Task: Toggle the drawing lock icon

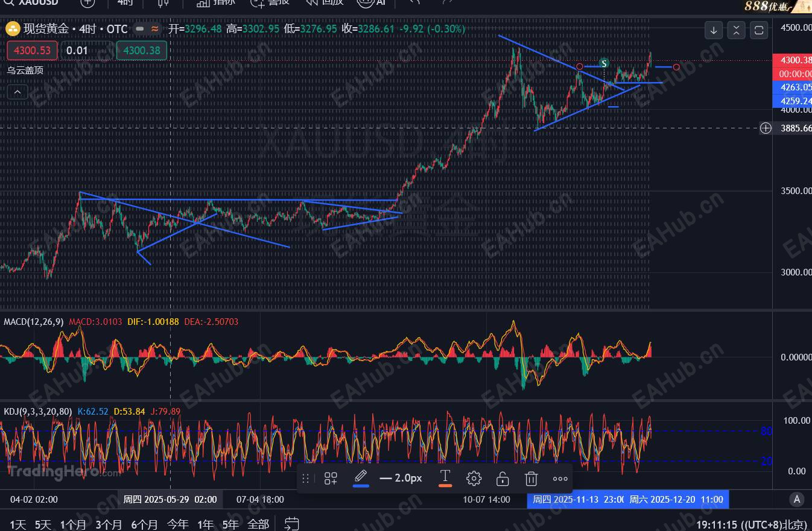Action: 503,479
